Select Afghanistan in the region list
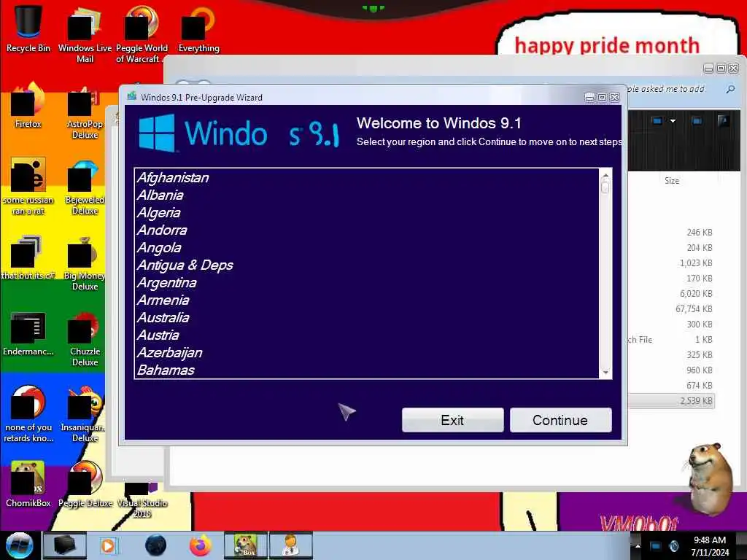 [x=366, y=178]
